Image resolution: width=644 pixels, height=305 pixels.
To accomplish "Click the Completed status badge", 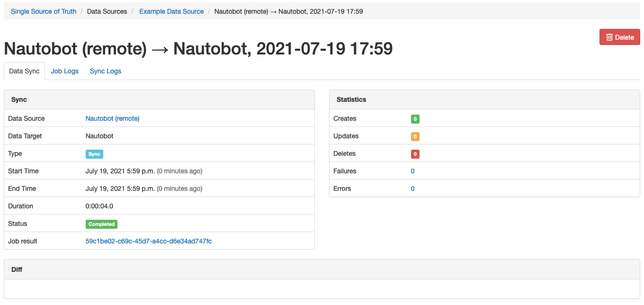I will coord(101,224).
